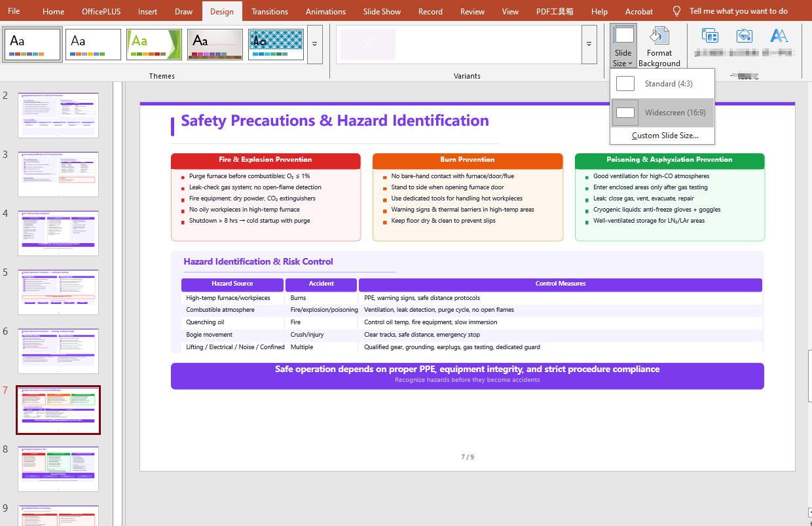
Task: Click the blue slide layout icon in ribbon
Action: [710, 36]
